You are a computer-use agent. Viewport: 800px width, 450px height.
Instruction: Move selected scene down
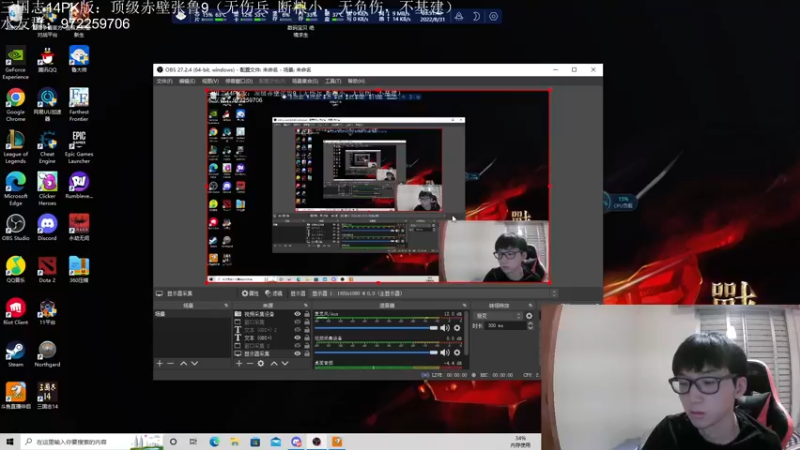(194, 363)
